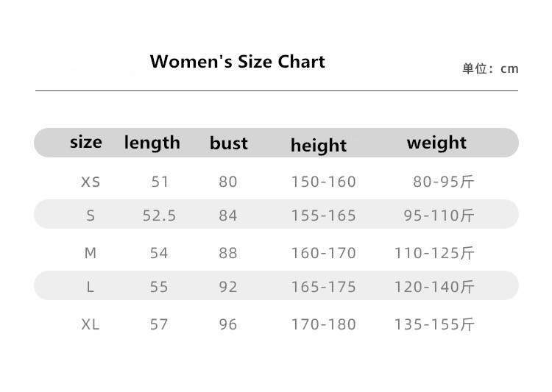Viewport: 552px width, 392px height.
Task: Click the length value 52.5
Action: [x=159, y=215]
